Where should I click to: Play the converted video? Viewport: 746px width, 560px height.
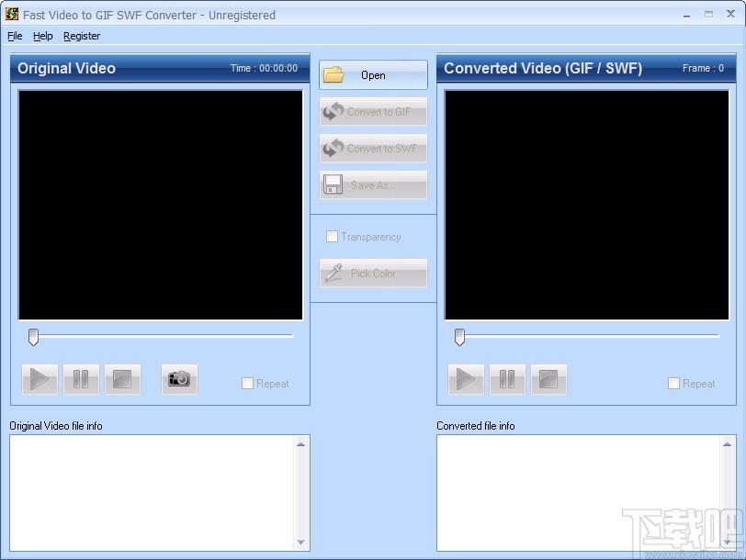(x=466, y=379)
